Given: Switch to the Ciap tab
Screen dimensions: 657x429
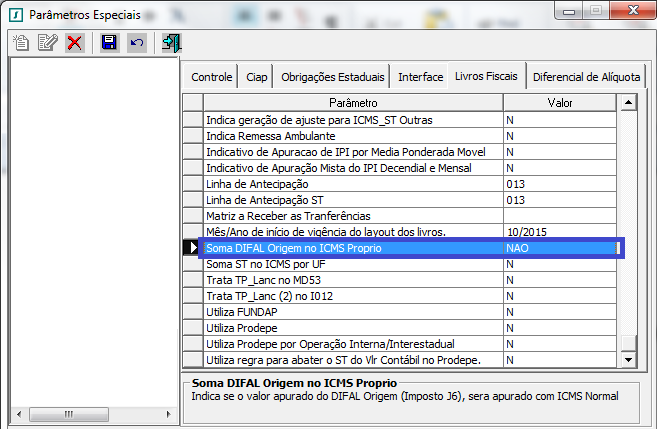Looking at the screenshot, I should 255,77.
